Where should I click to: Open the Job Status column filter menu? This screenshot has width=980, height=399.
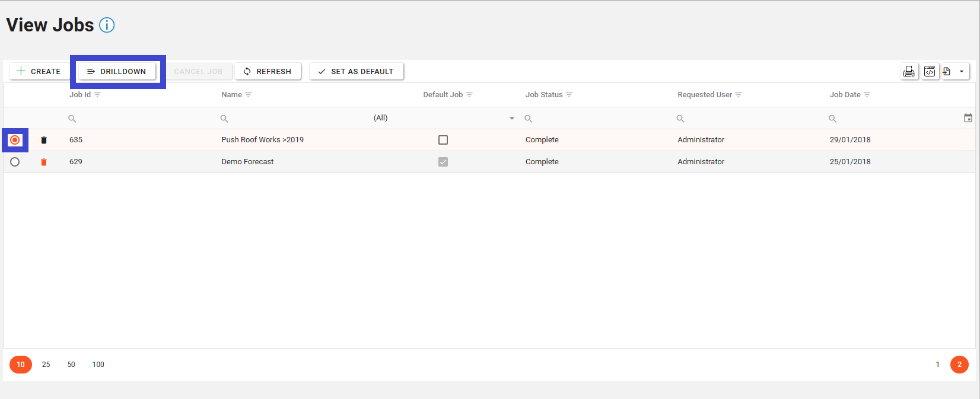[x=569, y=95]
